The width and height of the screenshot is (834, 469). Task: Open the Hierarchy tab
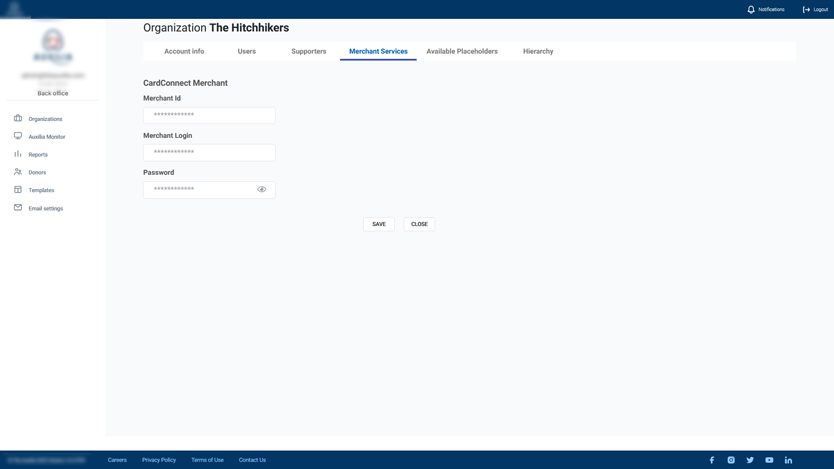pos(538,51)
